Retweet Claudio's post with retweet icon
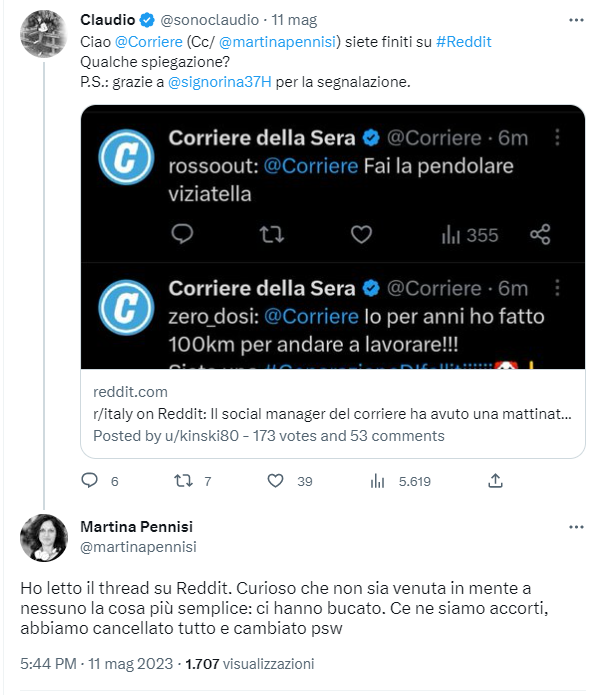This screenshot has width=600, height=695. pyautogui.click(x=183, y=480)
